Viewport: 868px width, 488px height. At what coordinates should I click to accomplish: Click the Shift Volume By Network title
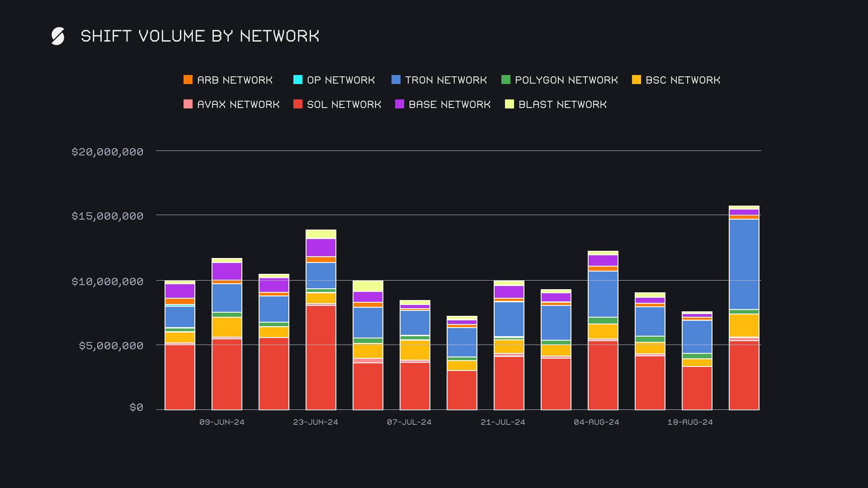pyautogui.click(x=200, y=36)
